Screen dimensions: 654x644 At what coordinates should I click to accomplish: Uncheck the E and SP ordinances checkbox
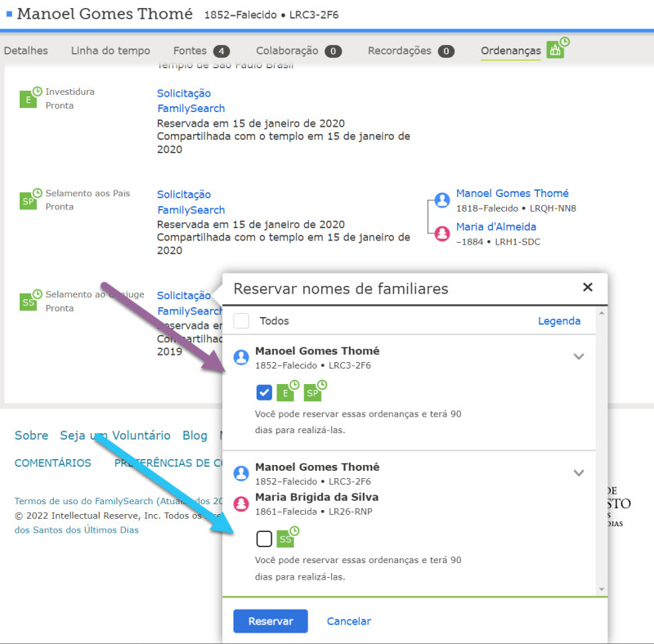click(x=264, y=392)
